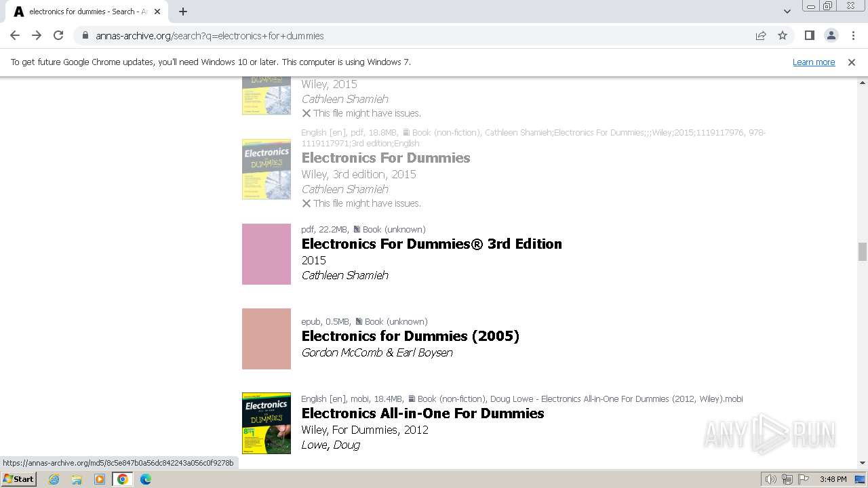Share this page icon in address bar
The height and width of the screenshot is (488, 868).
[x=761, y=35]
